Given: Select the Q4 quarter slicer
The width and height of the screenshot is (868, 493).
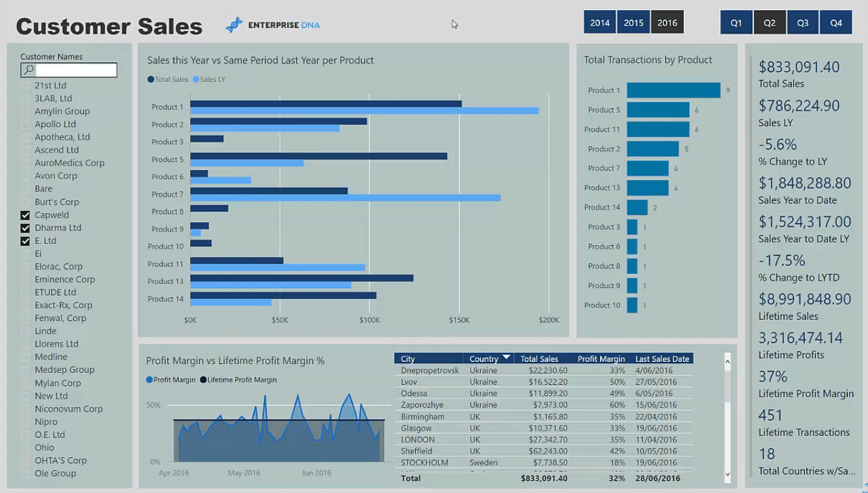Looking at the screenshot, I should pyautogui.click(x=836, y=22).
